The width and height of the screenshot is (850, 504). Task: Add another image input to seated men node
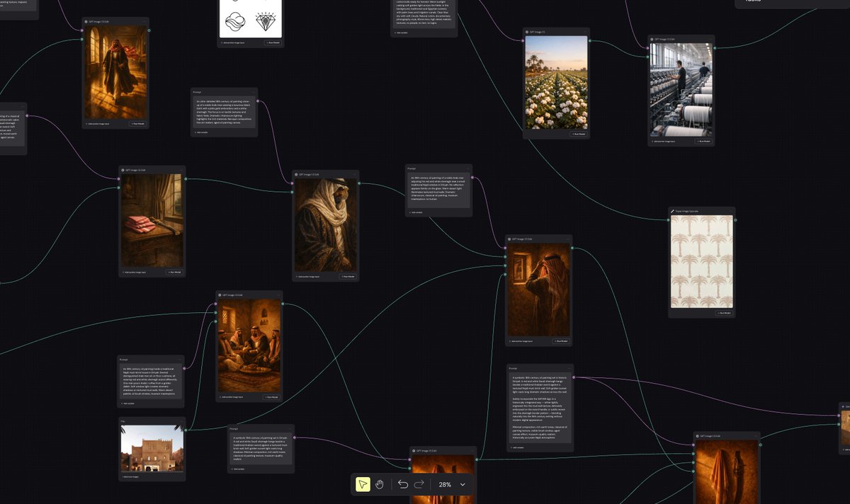(231, 397)
